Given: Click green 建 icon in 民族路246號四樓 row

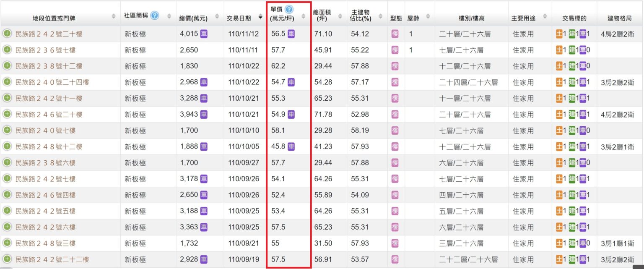Looking at the screenshot, I should 572,195.
